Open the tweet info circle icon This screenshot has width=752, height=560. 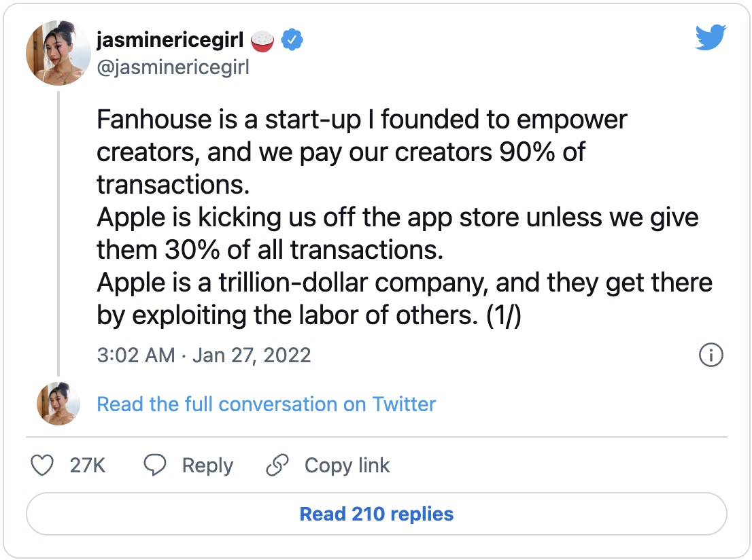[711, 355]
